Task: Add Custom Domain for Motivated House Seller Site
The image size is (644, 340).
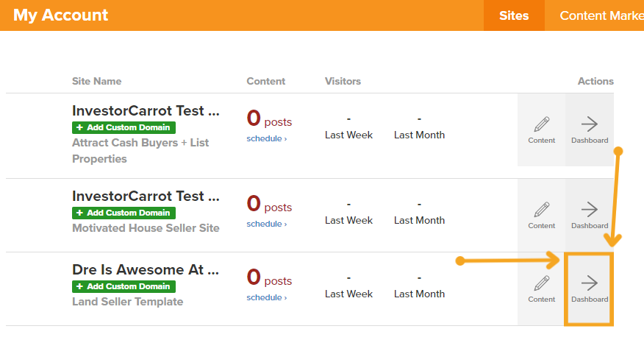Action: [124, 213]
